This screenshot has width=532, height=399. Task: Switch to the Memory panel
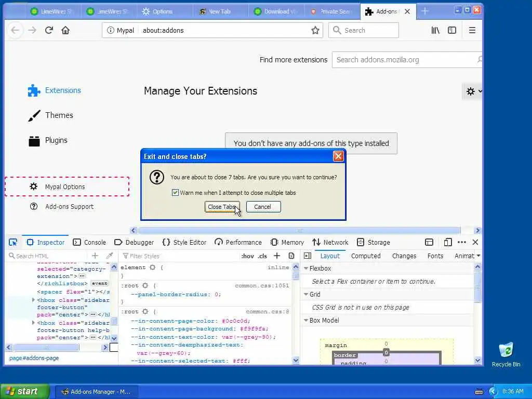click(287, 242)
